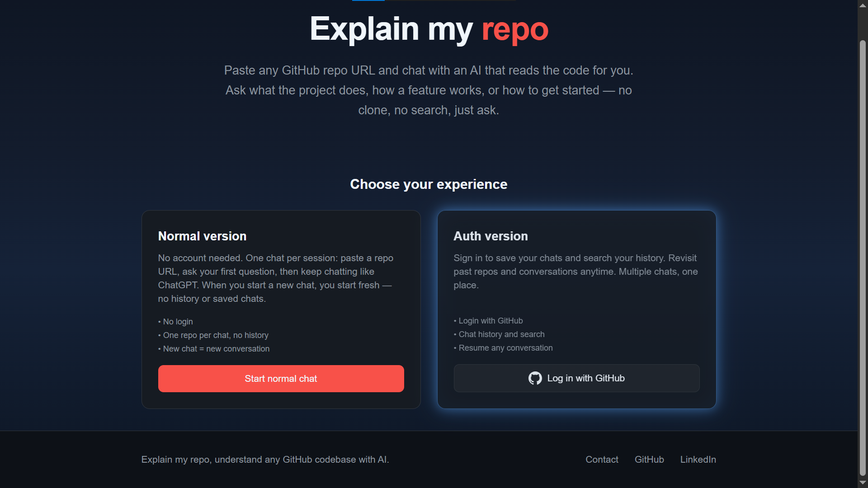Click the "Explain my repo" page title
Image resolution: width=868 pixels, height=488 pixels.
(429, 29)
